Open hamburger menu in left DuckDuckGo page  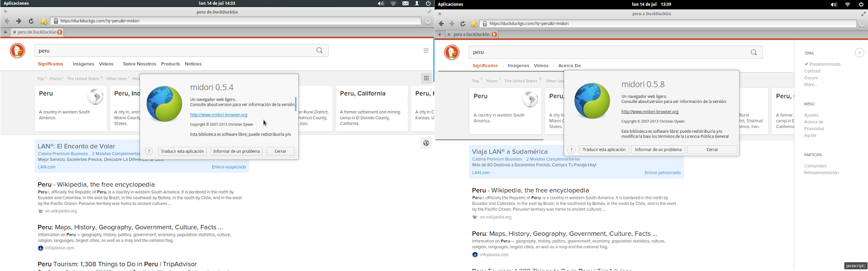point(426,50)
